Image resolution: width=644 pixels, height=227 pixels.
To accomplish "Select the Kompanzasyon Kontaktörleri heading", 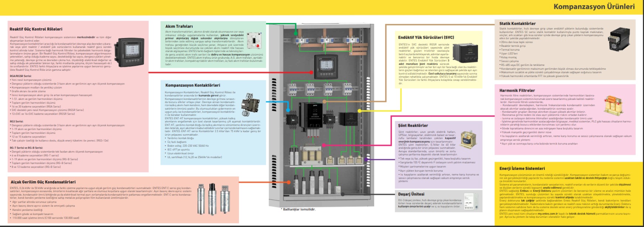I will tap(192, 85).
